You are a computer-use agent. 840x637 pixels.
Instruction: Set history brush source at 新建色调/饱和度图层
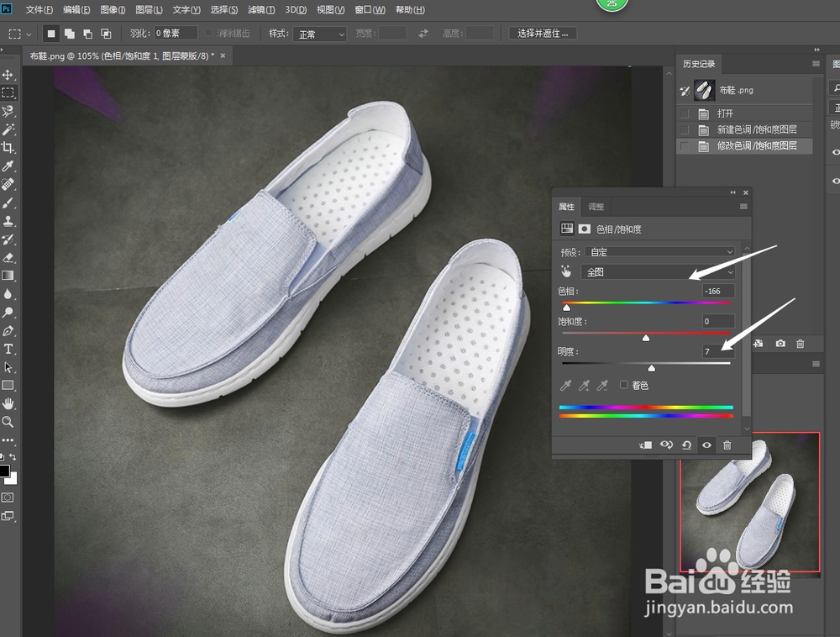684,129
